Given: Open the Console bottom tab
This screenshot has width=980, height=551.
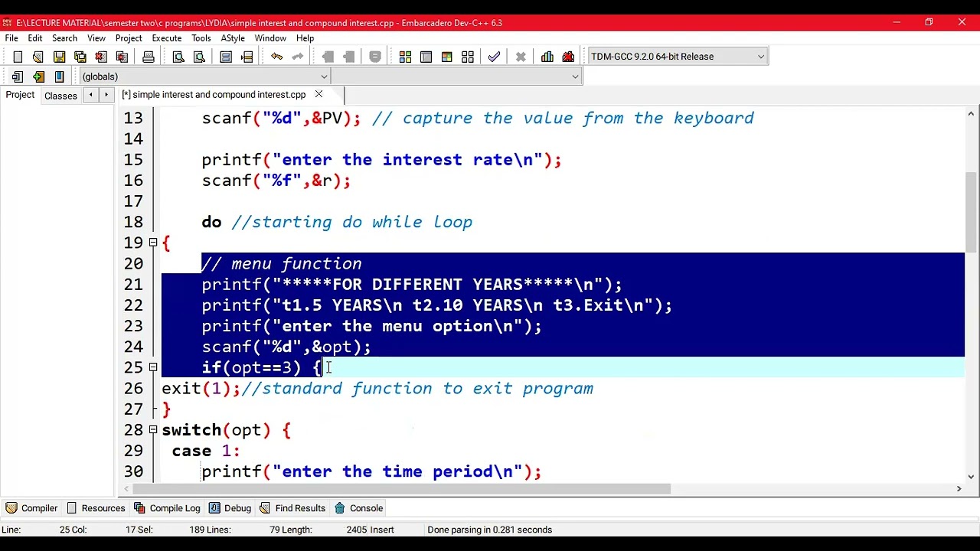Looking at the screenshot, I should pyautogui.click(x=359, y=508).
